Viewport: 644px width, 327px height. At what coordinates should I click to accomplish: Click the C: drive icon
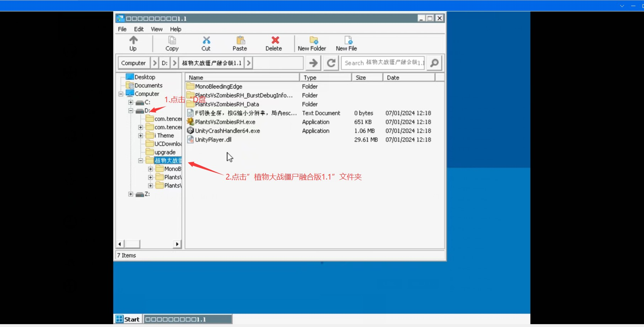tap(140, 103)
